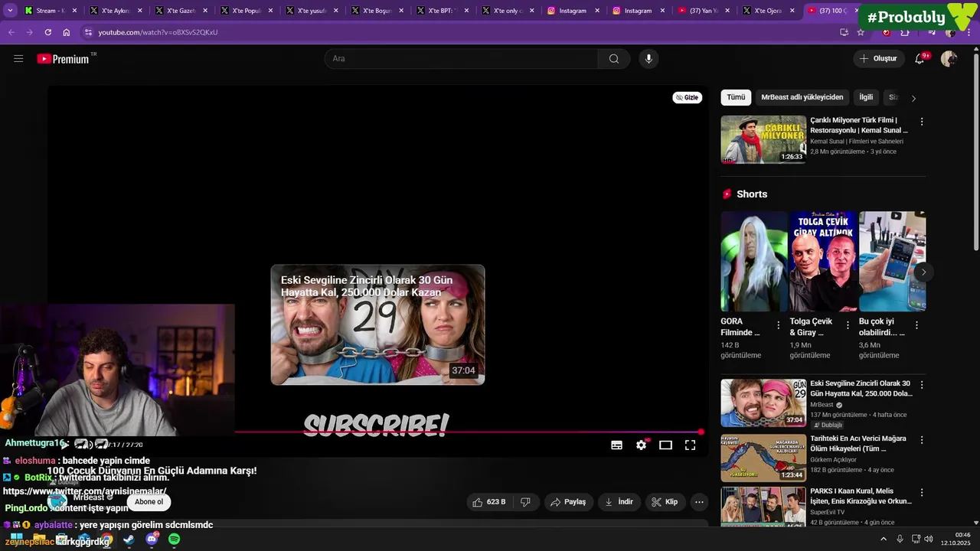Screen dimensions: 980x551
Task: Open the YouTube account avatar menu
Action: pyautogui.click(x=949, y=59)
